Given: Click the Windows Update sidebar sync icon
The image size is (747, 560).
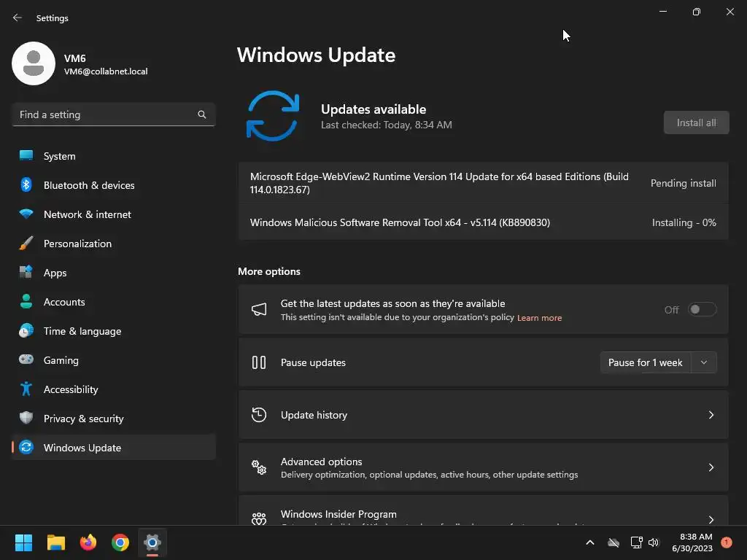Looking at the screenshot, I should 26,447.
